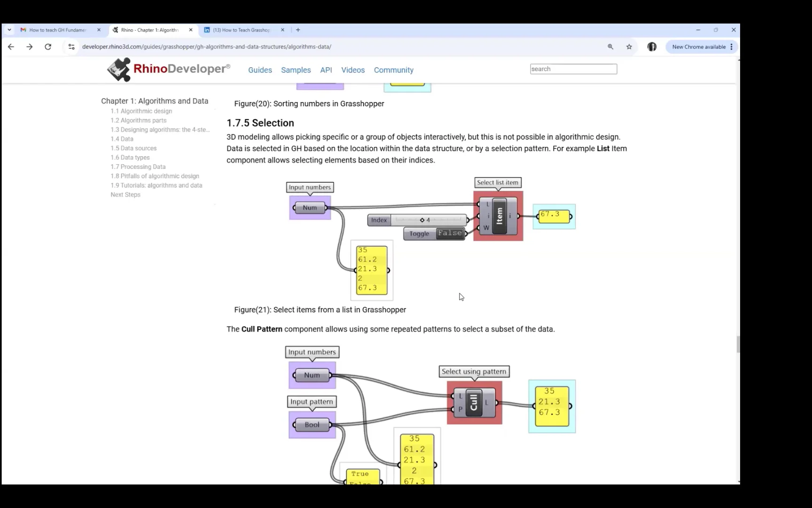The height and width of the screenshot is (508, 812).
Task: Reload the page with the refresh icon
Action: (x=48, y=47)
